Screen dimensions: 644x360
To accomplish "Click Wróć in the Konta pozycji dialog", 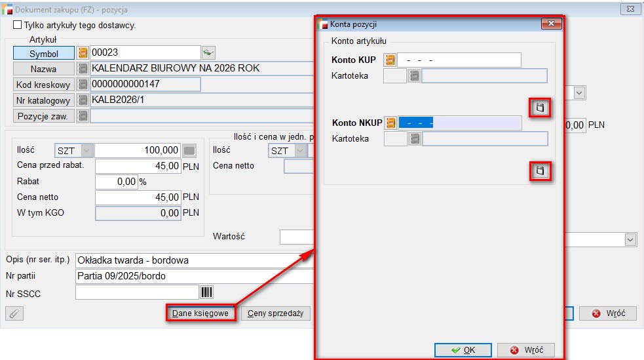I will (525, 350).
